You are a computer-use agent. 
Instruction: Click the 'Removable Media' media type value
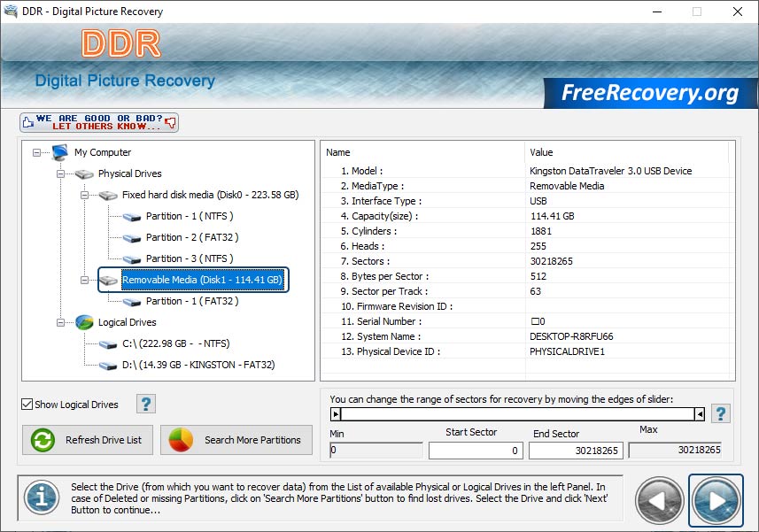pos(567,186)
